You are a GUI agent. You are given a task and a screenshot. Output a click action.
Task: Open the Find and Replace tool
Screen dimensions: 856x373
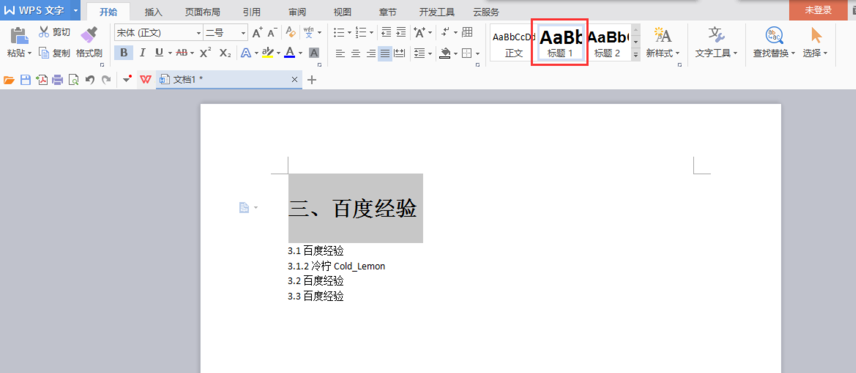pyautogui.click(x=774, y=43)
